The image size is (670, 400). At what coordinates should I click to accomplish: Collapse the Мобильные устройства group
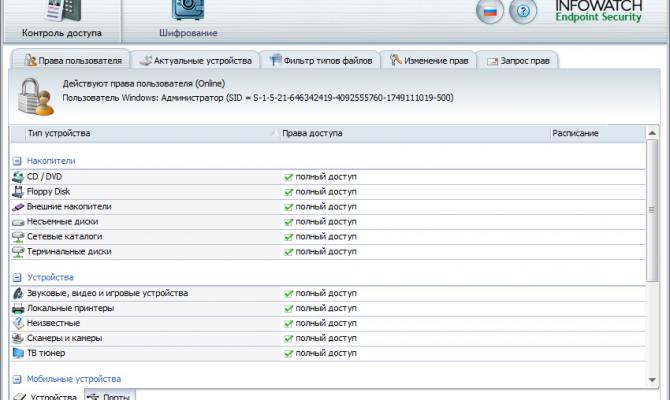pyautogui.click(x=17, y=379)
